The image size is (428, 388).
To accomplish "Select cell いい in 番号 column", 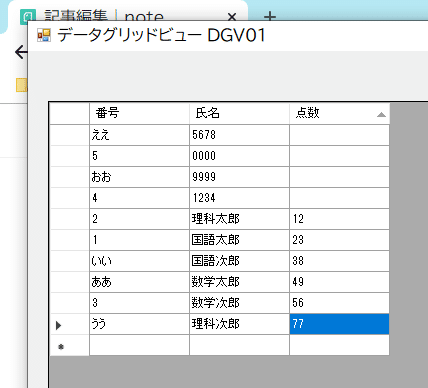I will tap(139, 261).
